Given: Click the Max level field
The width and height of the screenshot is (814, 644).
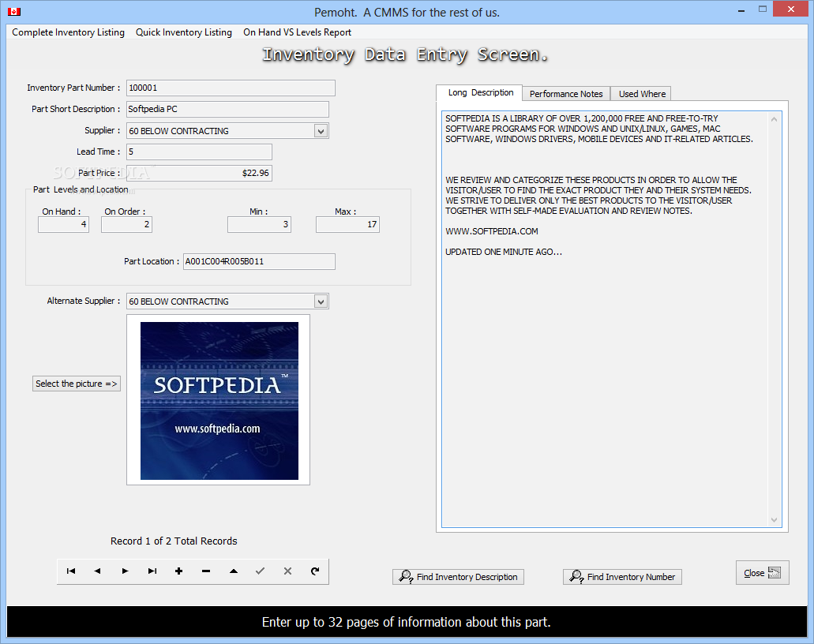Looking at the screenshot, I should coord(348,224).
